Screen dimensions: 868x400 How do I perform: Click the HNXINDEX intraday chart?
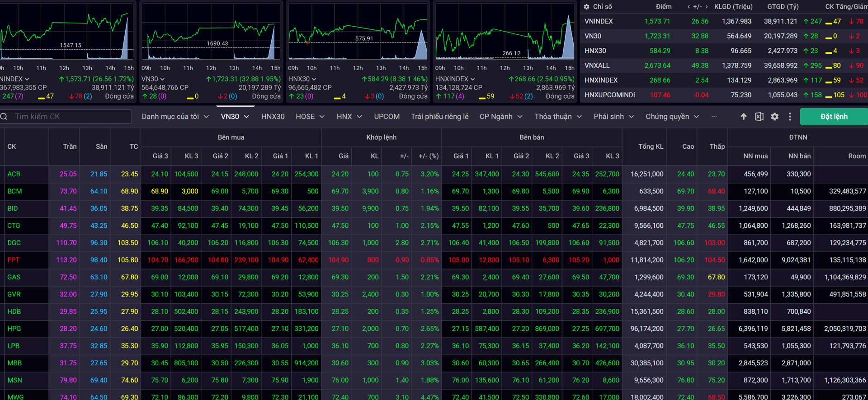(x=505, y=32)
